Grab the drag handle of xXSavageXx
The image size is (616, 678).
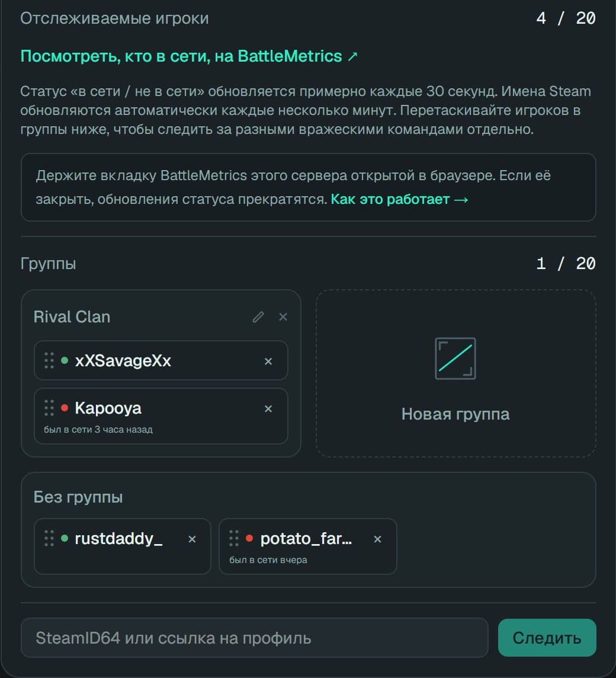point(49,360)
